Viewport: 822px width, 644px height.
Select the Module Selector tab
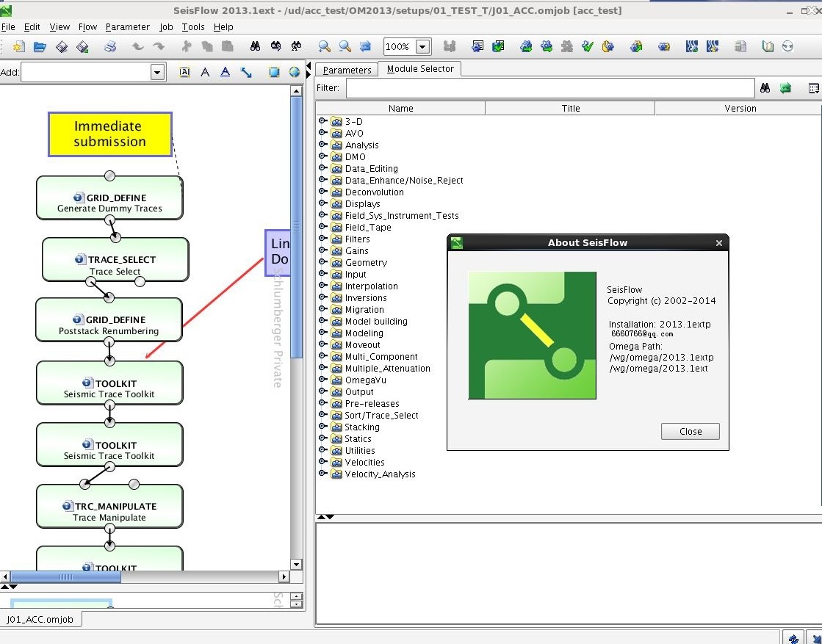(x=420, y=68)
